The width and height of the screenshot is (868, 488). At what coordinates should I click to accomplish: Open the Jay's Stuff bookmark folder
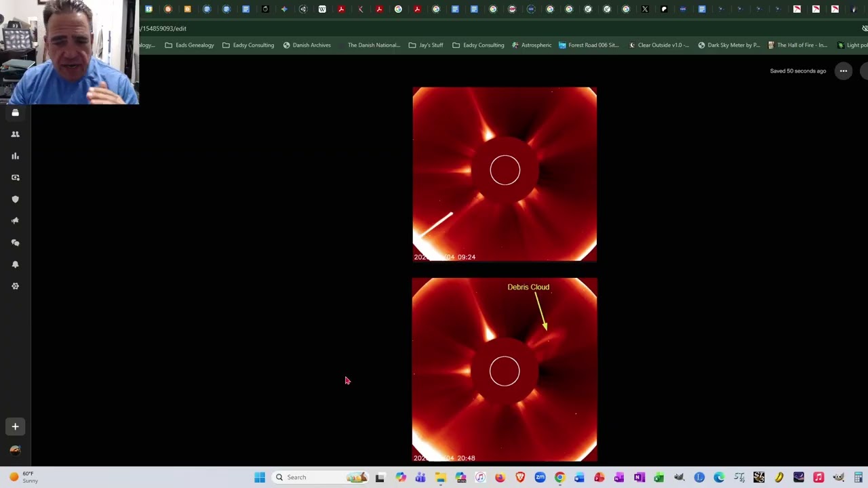click(x=426, y=45)
